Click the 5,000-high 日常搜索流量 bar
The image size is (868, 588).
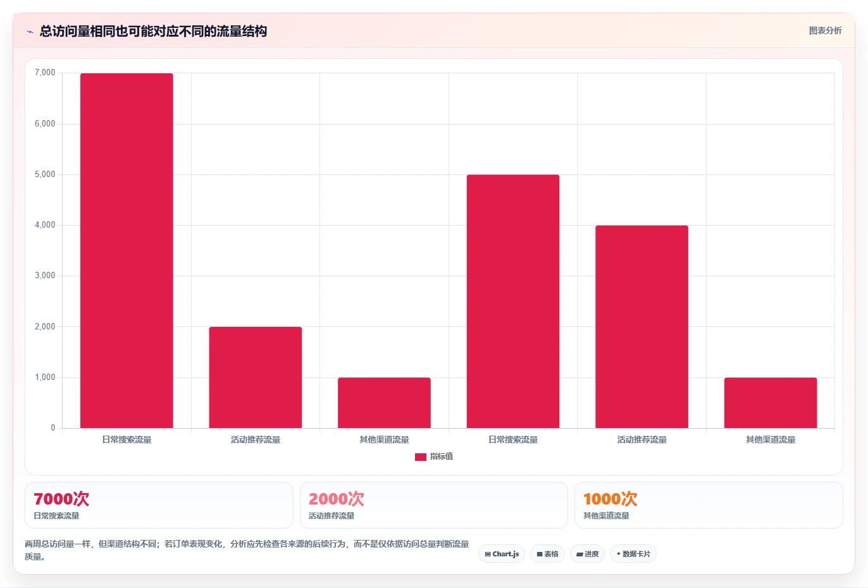coord(513,301)
